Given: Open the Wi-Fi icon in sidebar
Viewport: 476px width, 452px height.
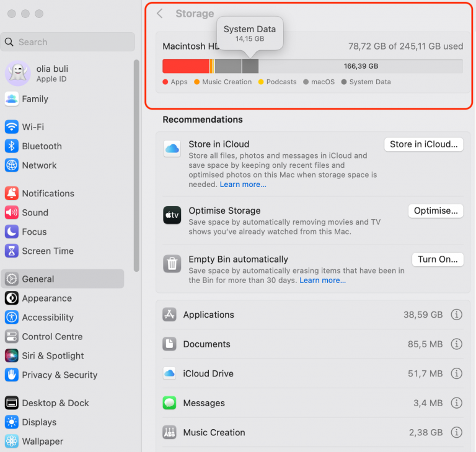Looking at the screenshot, I should pos(12,127).
